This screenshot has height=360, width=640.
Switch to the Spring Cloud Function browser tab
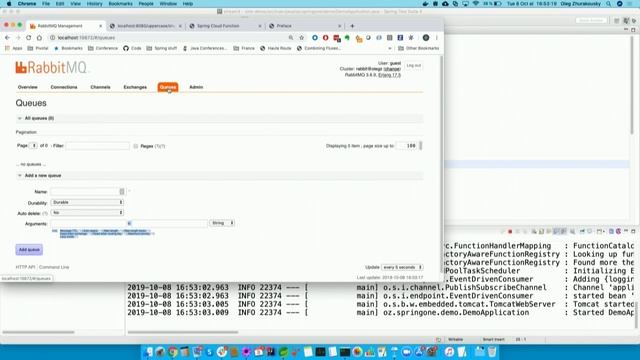[224, 26]
